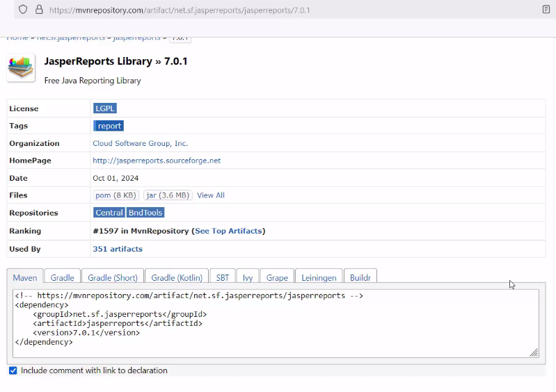The height and width of the screenshot is (392, 556).
Task: Download the jar (3.6 MB) file
Action: coord(168,195)
